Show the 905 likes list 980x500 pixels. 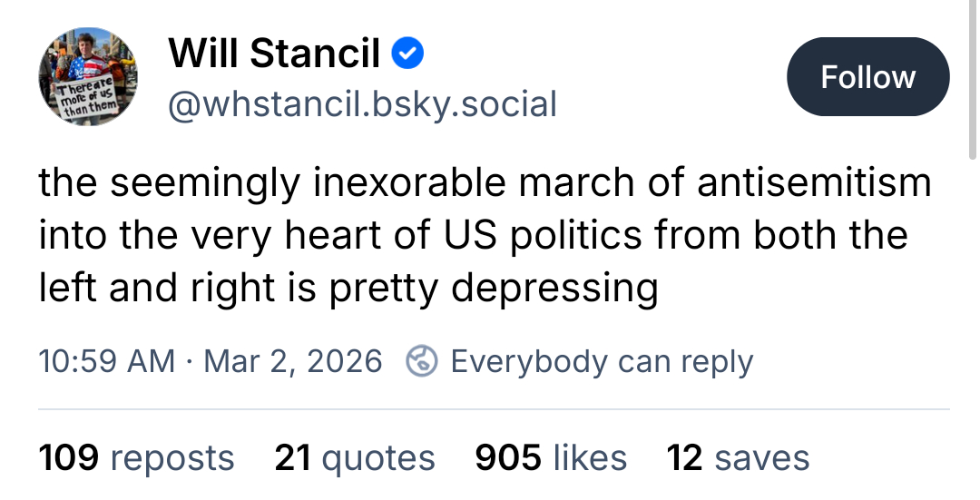point(551,457)
